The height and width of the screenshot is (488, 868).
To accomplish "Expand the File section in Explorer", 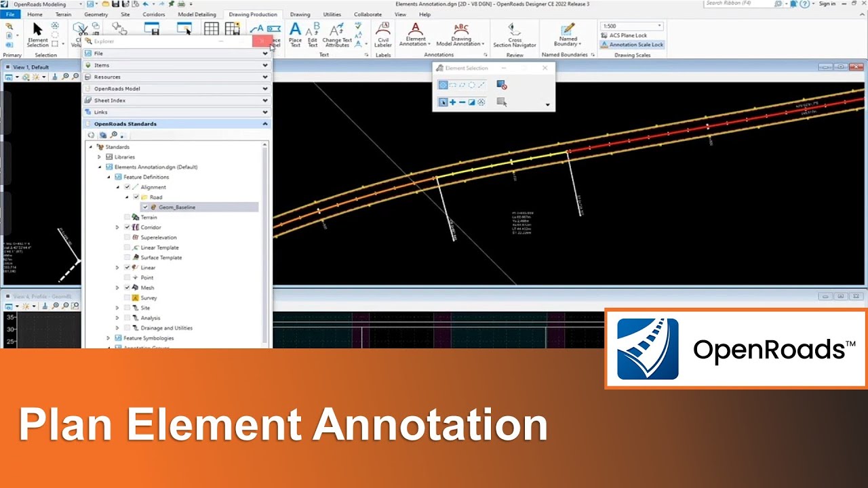I will pyautogui.click(x=176, y=54).
